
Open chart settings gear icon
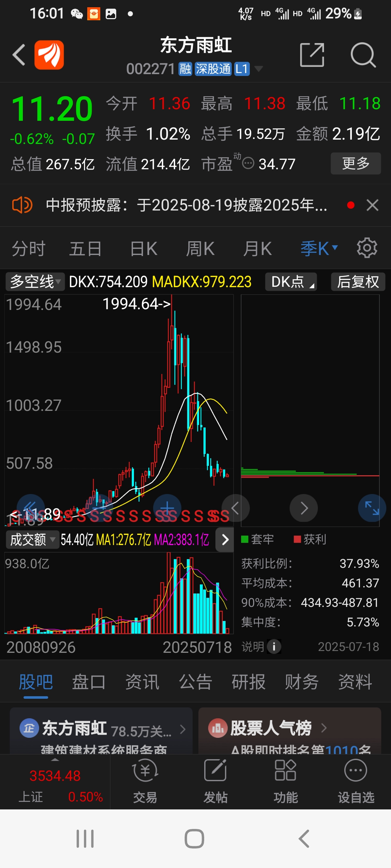pos(367,248)
